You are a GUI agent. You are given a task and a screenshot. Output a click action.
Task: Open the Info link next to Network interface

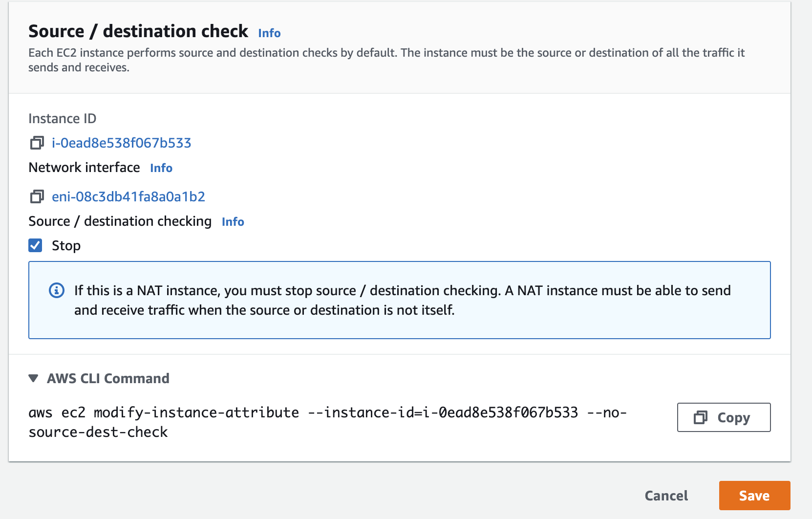pyautogui.click(x=161, y=168)
